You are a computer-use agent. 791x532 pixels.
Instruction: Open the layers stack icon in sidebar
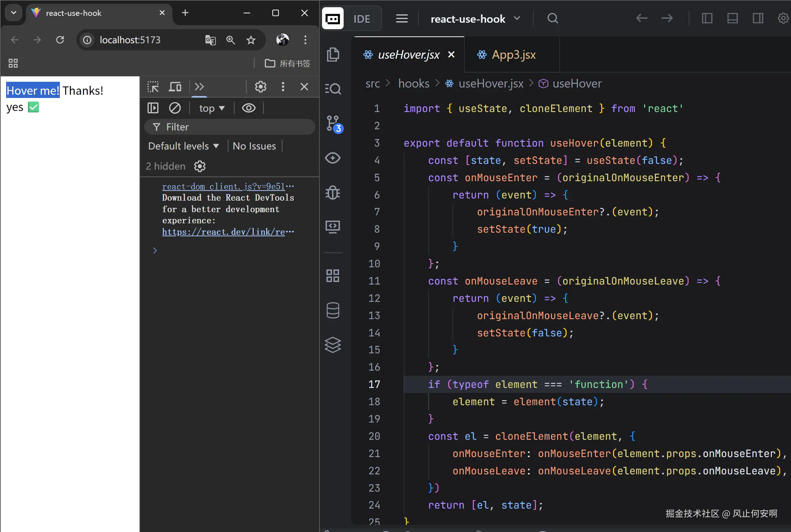333,345
